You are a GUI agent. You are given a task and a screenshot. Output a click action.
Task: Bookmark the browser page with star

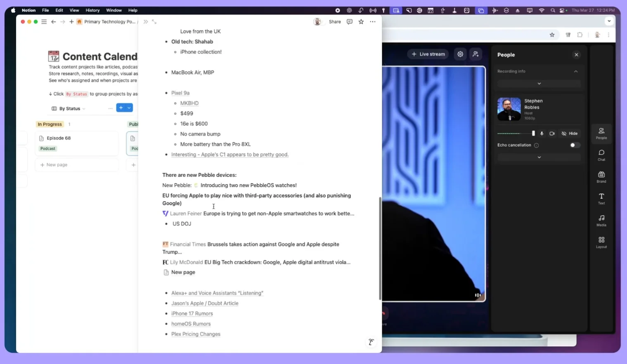point(552,35)
